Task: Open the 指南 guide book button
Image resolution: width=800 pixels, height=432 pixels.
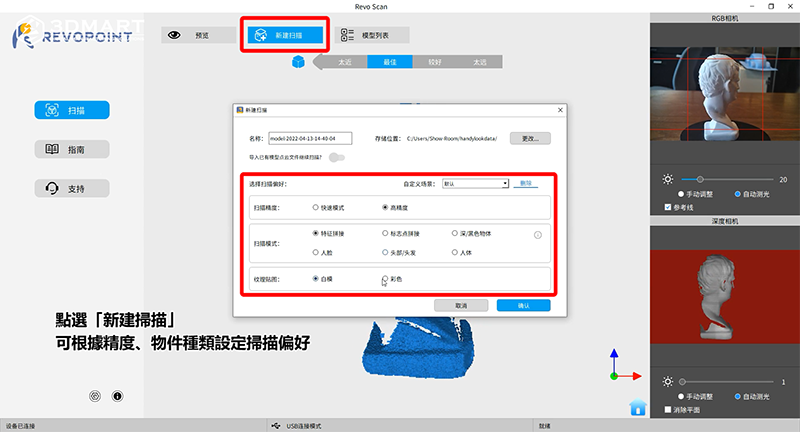Action: (x=71, y=149)
